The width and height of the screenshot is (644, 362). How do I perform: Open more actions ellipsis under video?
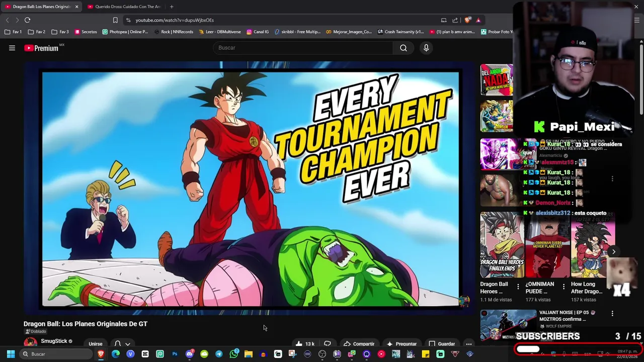pyautogui.click(x=468, y=344)
